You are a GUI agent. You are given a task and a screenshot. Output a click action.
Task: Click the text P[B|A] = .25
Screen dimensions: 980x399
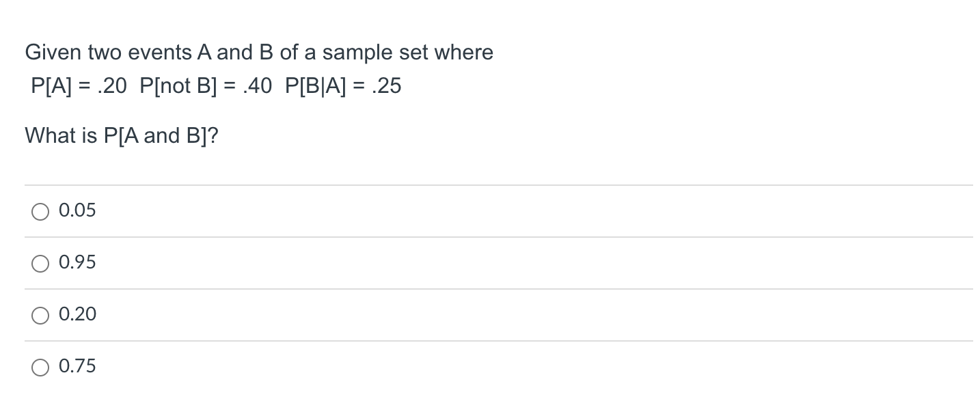click(342, 86)
